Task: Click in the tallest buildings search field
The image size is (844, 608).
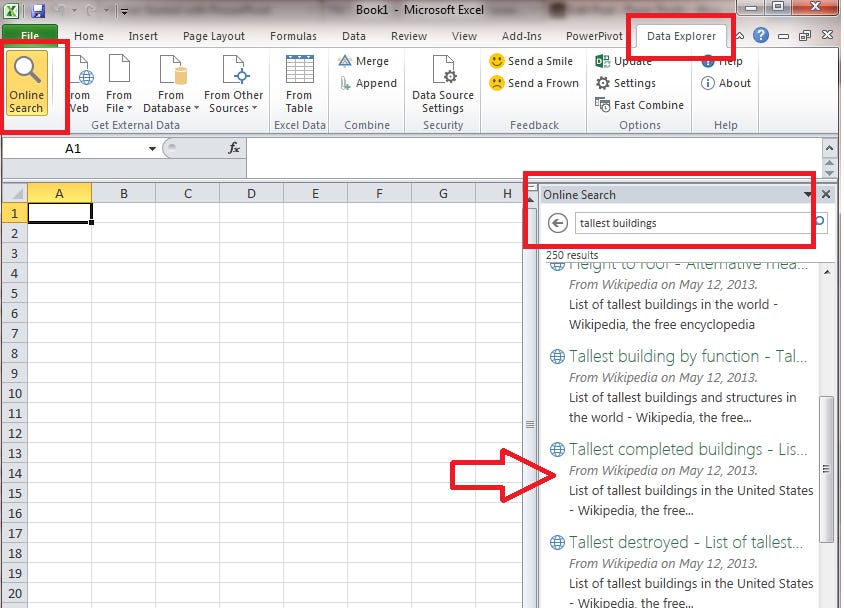Action: (x=693, y=223)
